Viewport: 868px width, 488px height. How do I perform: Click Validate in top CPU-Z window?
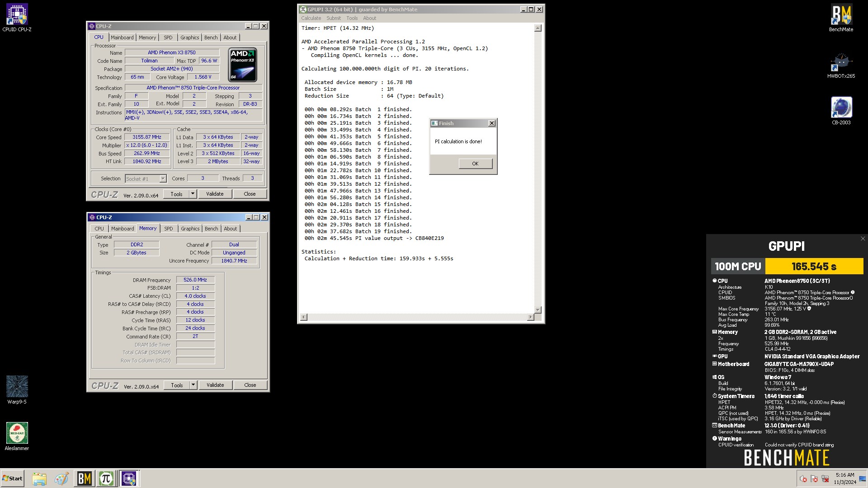coord(215,194)
